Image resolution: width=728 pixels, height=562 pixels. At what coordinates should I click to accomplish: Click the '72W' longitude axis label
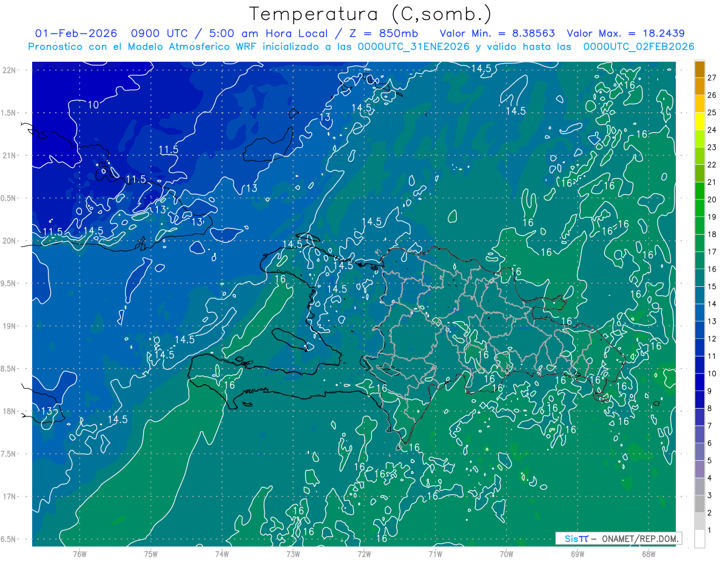coord(364,554)
